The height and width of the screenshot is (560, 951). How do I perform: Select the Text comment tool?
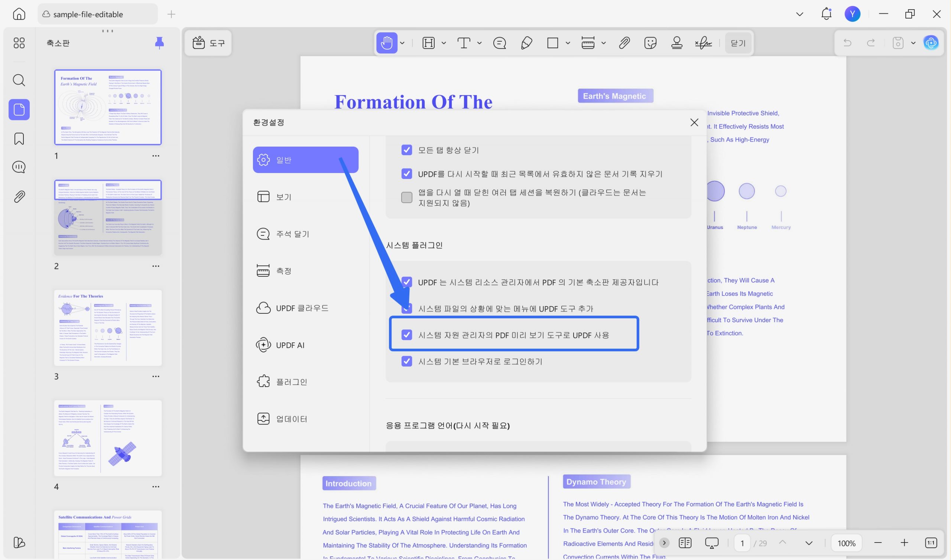(464, 43)
